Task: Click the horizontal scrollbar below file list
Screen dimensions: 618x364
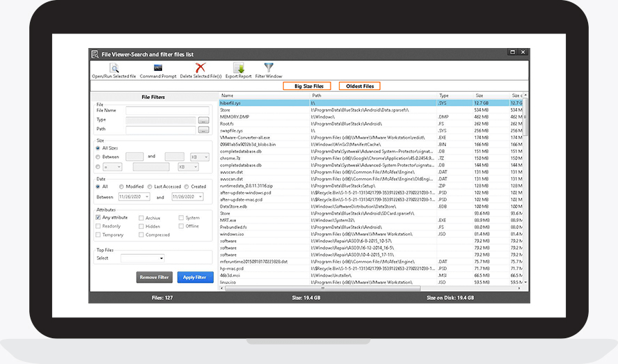Action: coord(322,288)
